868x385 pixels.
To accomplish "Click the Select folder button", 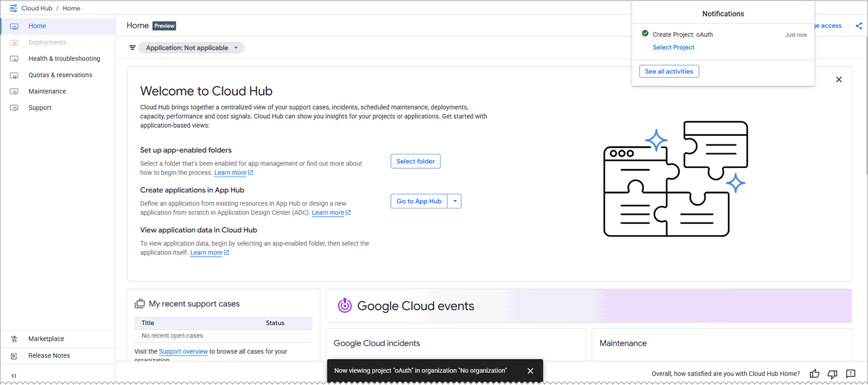I will pos(415,161).
